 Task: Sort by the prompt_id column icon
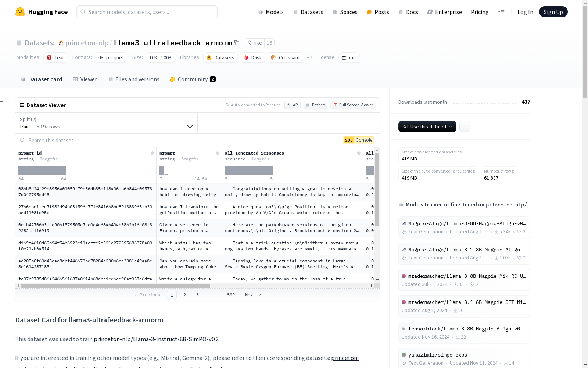point(152,153)
